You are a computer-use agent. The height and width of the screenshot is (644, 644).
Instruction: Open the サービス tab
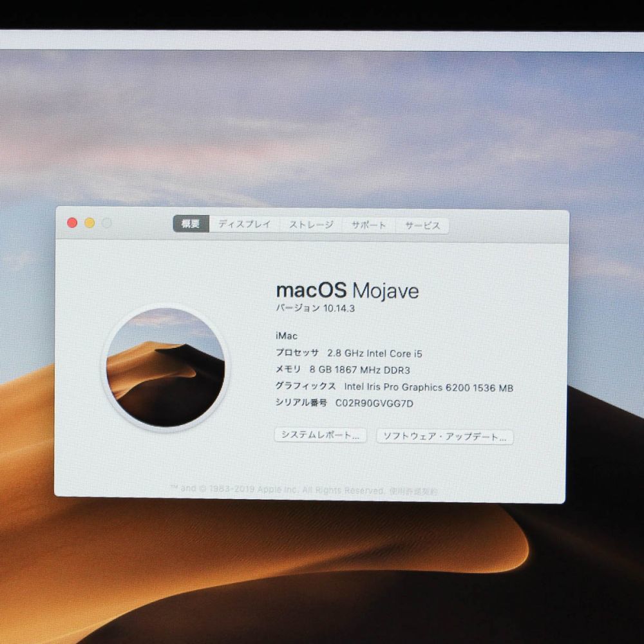pyautogui.click(x=422, y=225)
